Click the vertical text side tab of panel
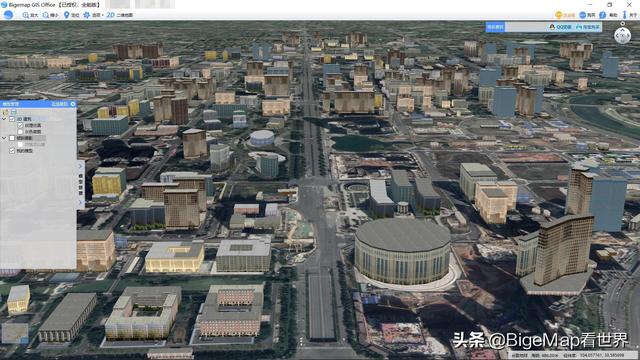Image resolution: width=640 pixels, height=360 pixels. coord(80,184)
